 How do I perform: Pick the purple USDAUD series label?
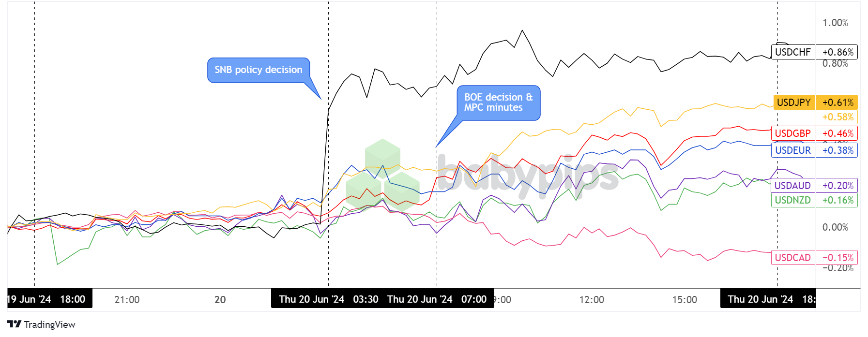(792, 186)
